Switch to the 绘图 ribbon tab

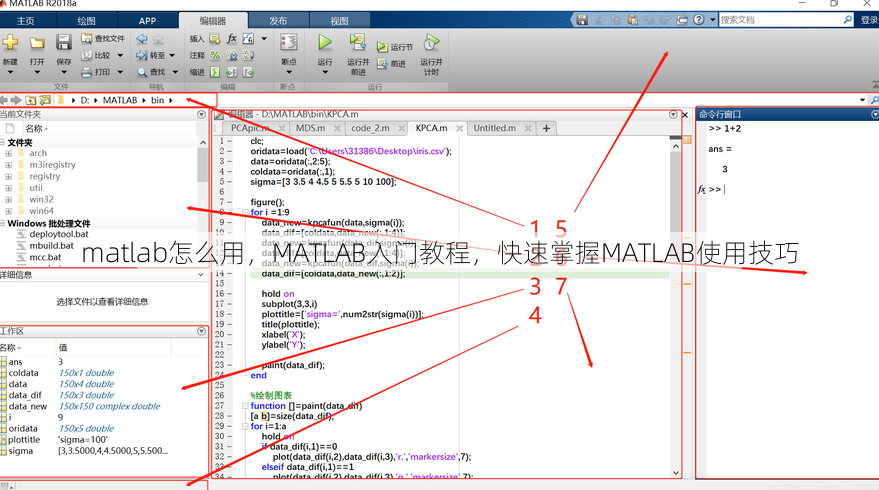click(86, 21)
